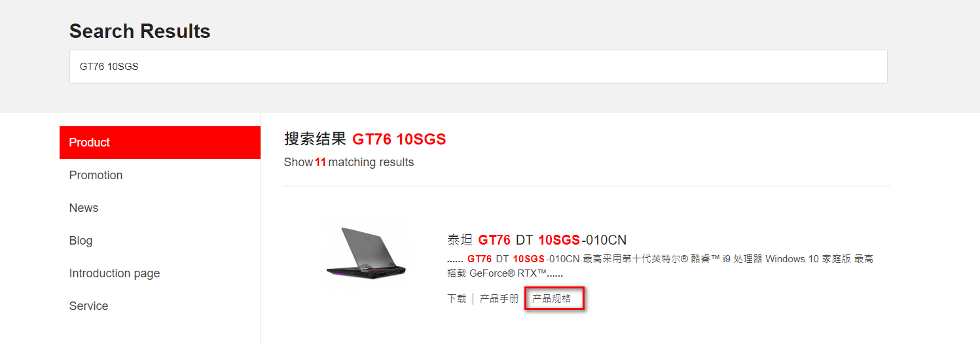Click the 下载 download link
The height and width of the screenshot is (344, 980).
click(456, 299)
